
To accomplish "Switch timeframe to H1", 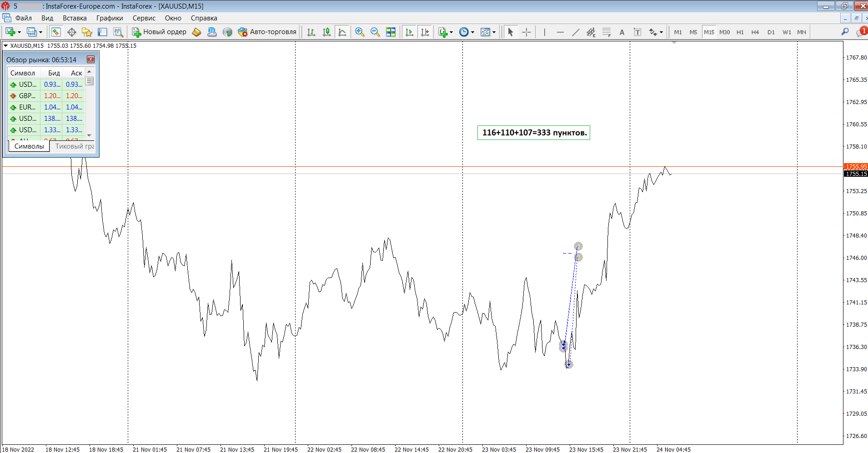I will click(740, 32).
